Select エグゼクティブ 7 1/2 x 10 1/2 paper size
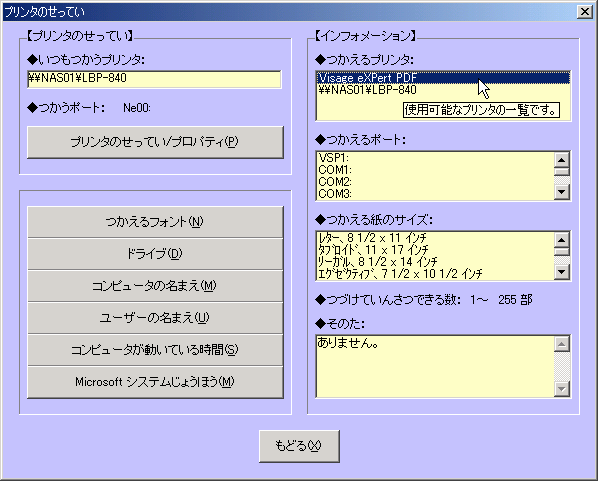This screenshot has width=598, height=481. 435,273
